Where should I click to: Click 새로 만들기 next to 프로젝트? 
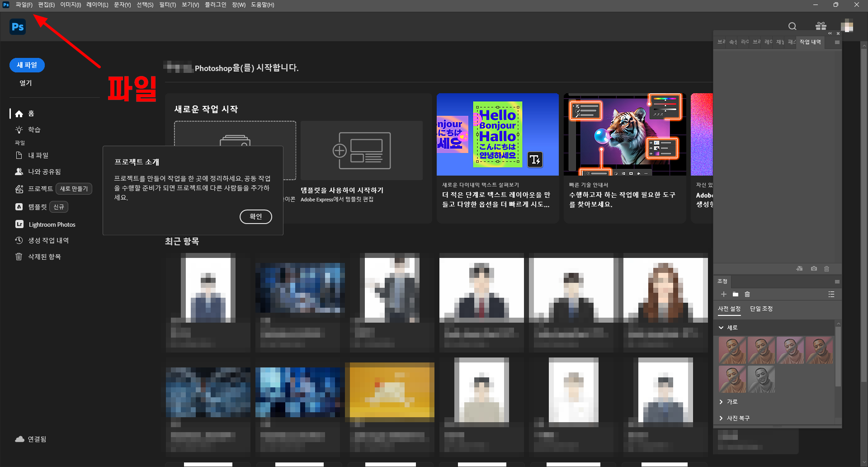(74, 189)
